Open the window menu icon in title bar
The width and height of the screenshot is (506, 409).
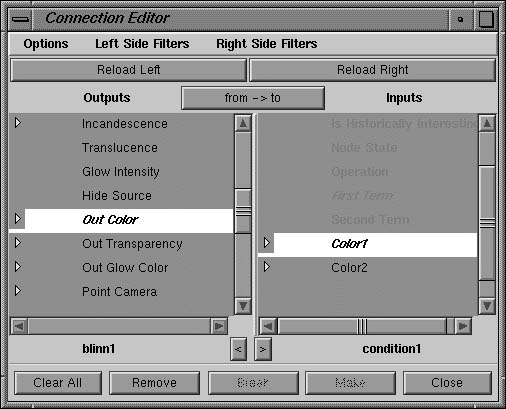(x=20, y=19)
